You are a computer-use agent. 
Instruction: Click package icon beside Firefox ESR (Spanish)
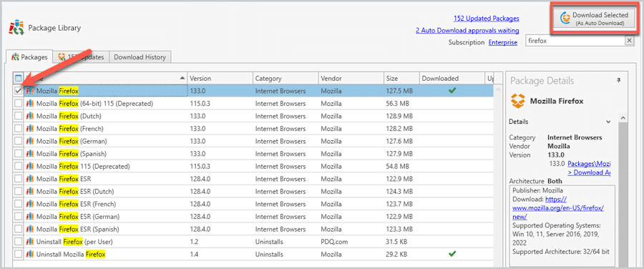coord(29,229)
